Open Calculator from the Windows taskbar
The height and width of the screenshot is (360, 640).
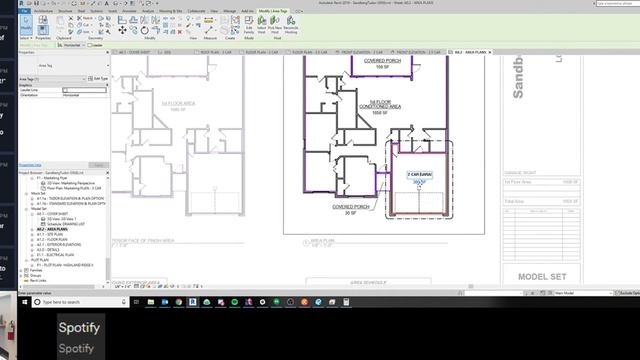point(346,302)
